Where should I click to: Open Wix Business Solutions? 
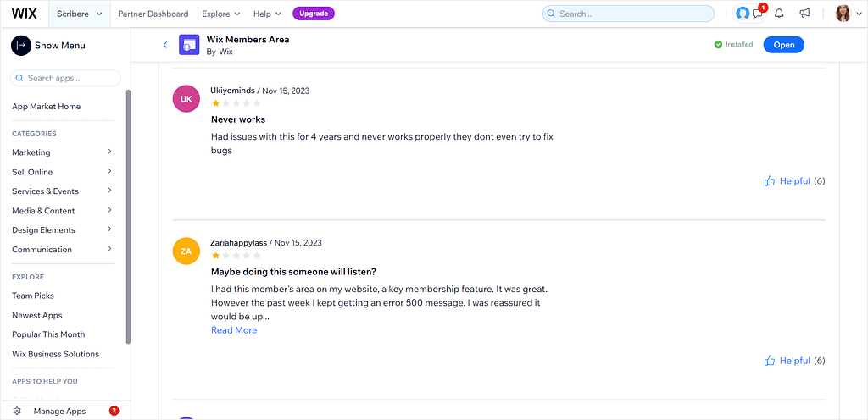coord(55,354)
